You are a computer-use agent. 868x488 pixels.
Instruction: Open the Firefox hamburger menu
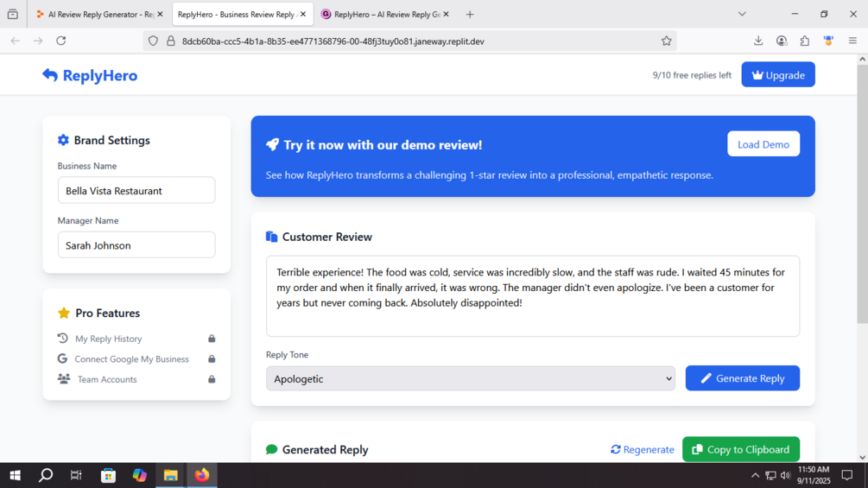click(852, 41)
